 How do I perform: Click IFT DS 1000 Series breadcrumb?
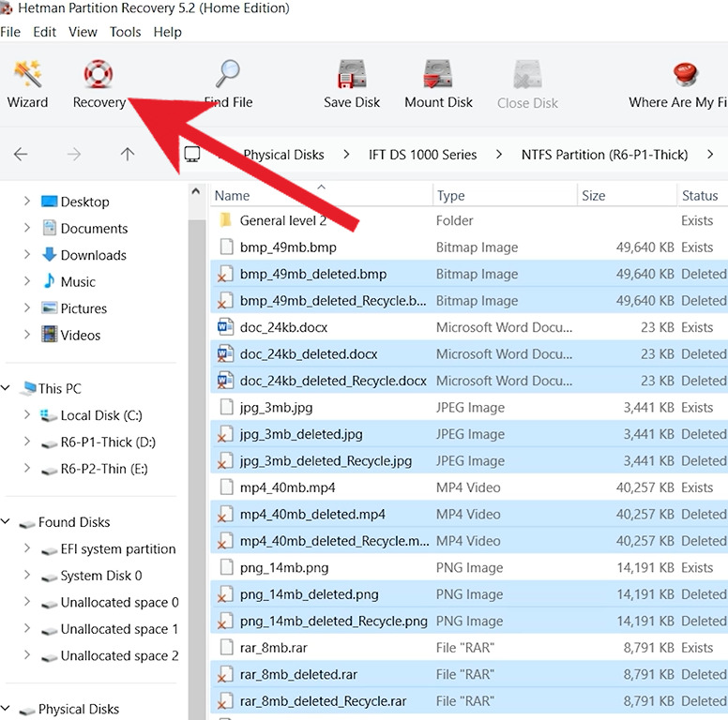click(x=422, y=155)
